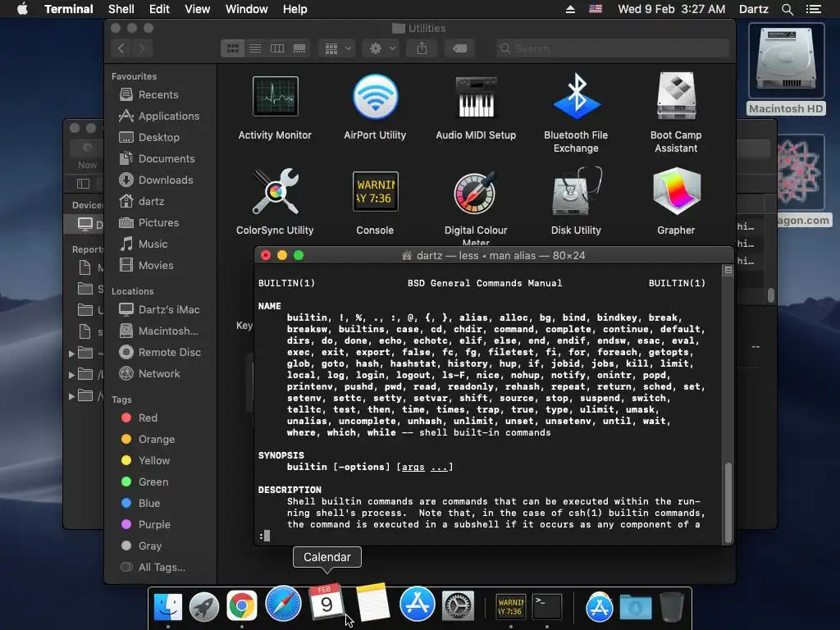840x630 pixels.
Task: Open ColorSync Utility icon
Action: click(x=275, y=192)
